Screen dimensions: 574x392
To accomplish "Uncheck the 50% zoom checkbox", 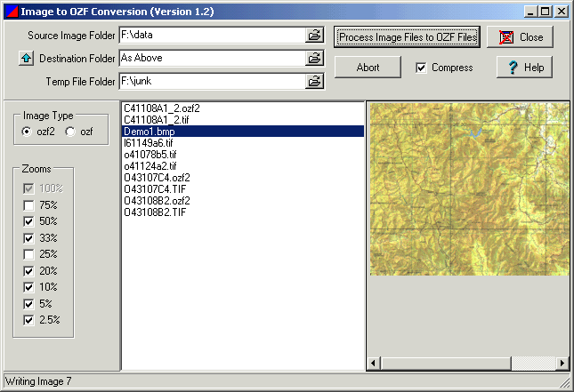I will pyautogui.click(x=29, y=221).
